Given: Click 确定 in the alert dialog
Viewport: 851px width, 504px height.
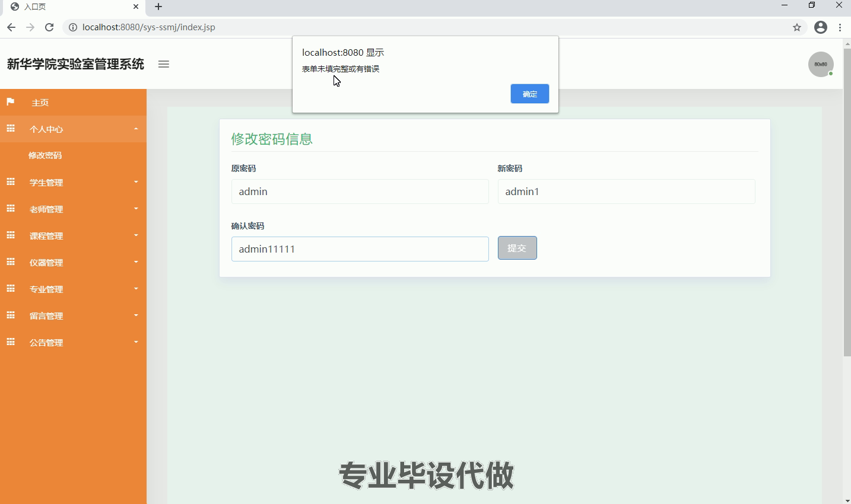Looking at the screenshot, I should pyautogui.click(x=530, y=94).
